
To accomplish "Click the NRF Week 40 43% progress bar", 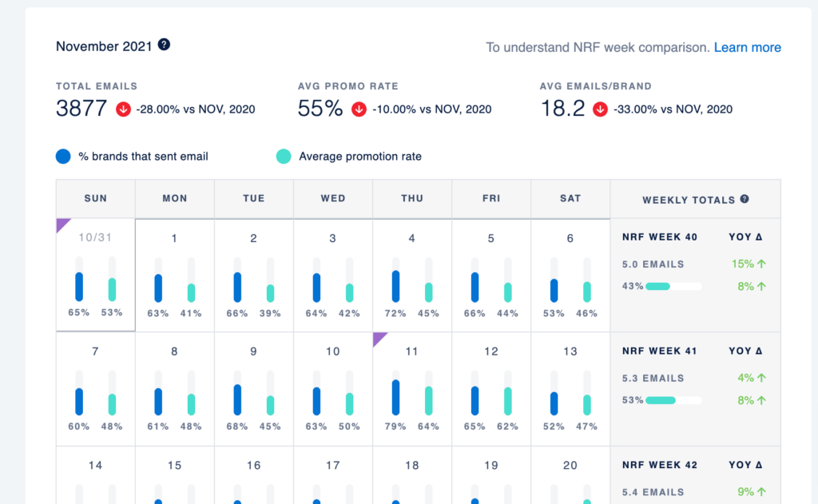I will [673, 287].
